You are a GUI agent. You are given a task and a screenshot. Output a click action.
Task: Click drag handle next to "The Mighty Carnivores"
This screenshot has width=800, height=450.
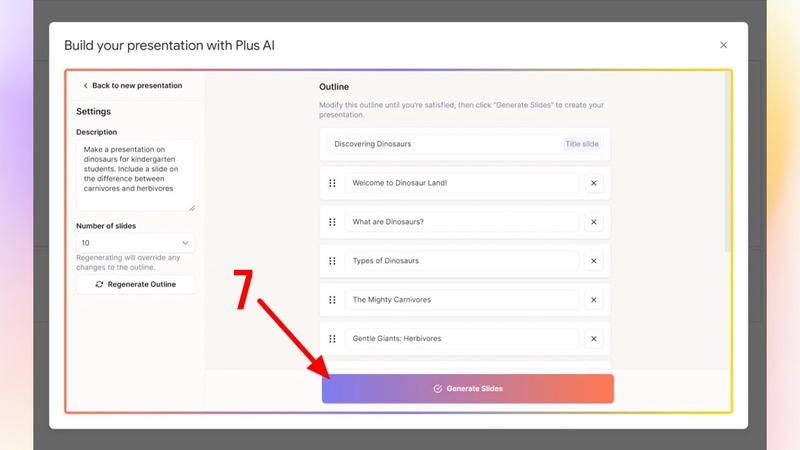(x=332, y=300)
